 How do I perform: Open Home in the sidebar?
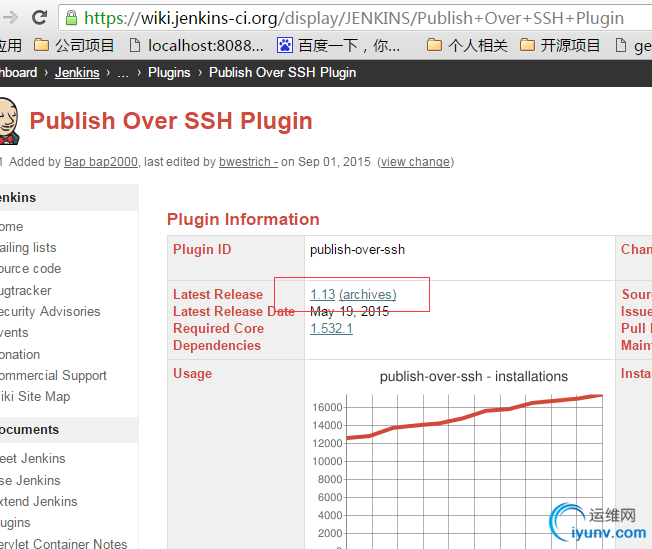point(12,227)
